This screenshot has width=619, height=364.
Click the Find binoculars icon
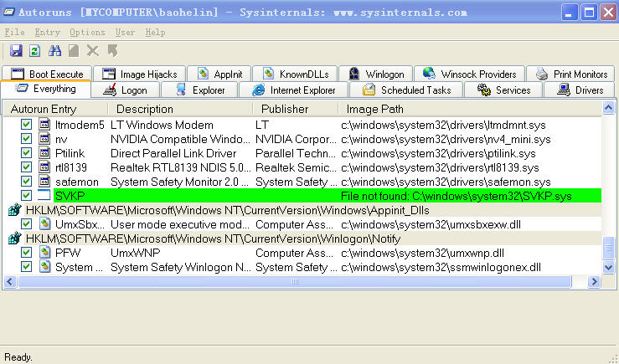click(x=54, y=50)
